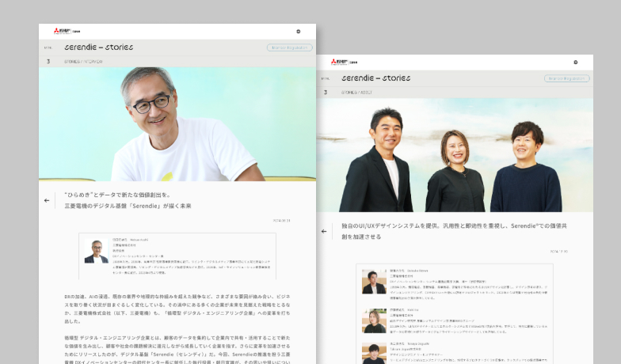The height and width of the screenshot is (364, 621).
Task: Click the paragraph beginning 循環型 デジタル・エンジニアリング企業とは
Action: pyautogui.click(x=177, y=351)
